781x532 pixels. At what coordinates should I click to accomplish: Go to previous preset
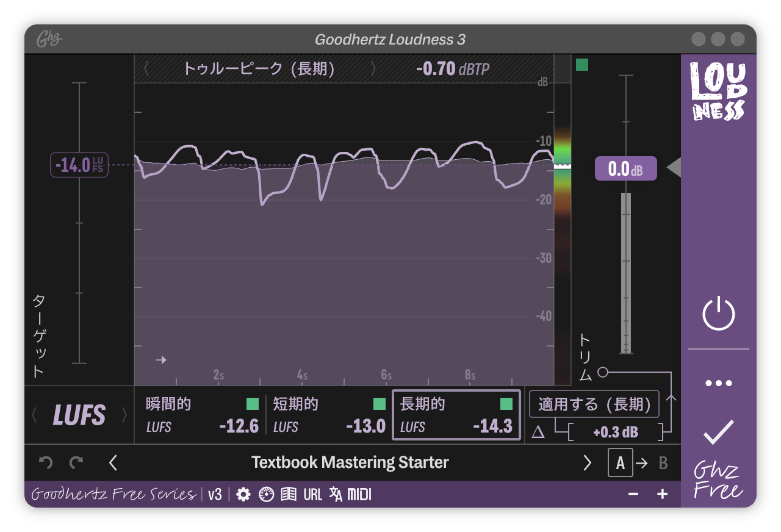point(113,462)
